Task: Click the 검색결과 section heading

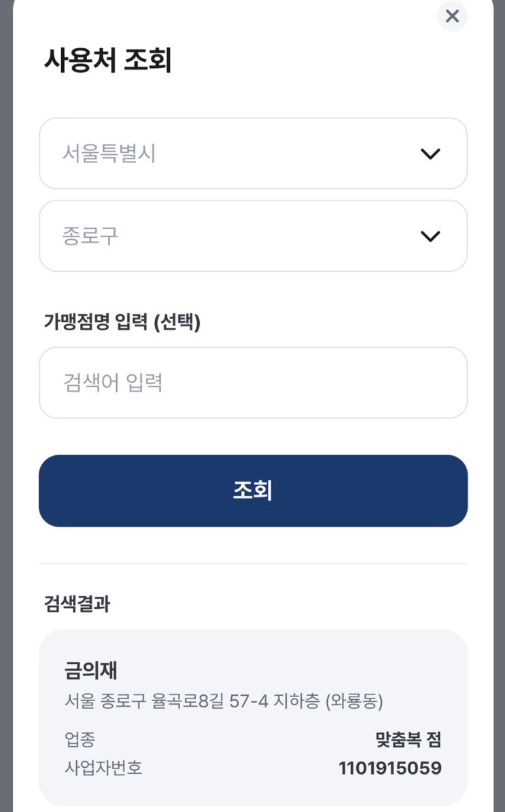Action: [x=77, y=604]
